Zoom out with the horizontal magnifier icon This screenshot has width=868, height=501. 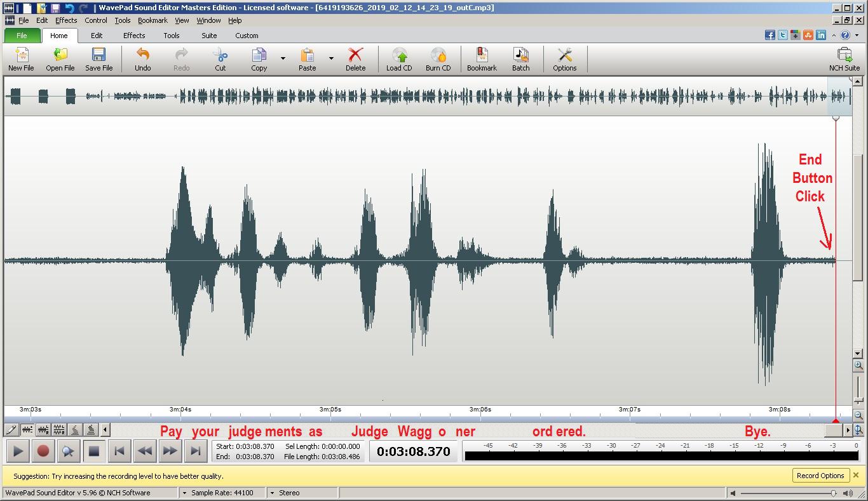(x=858, y=415)
